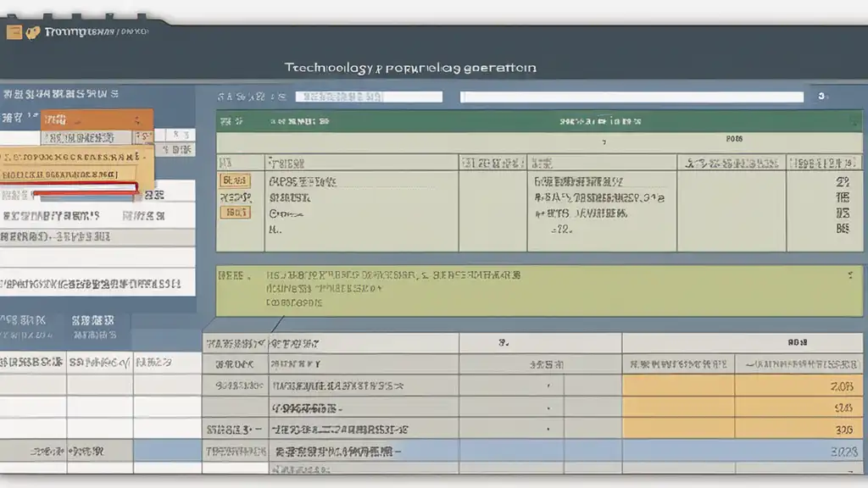This screenshot has height=488, width=868.
Task: Click the first orange tag in table
Action: [x=235, y=180]
